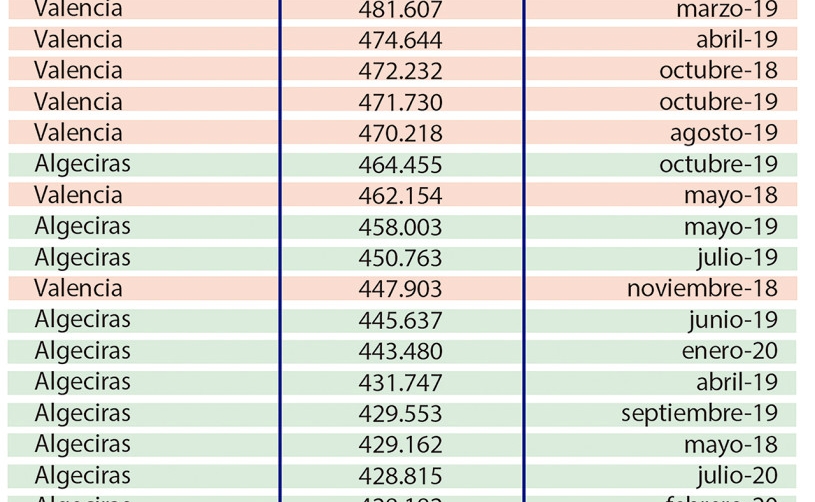The width and height of the screenshot is (815, 502).
Task: Click the 458.003 value cell
Action: [x=400, y=227]
